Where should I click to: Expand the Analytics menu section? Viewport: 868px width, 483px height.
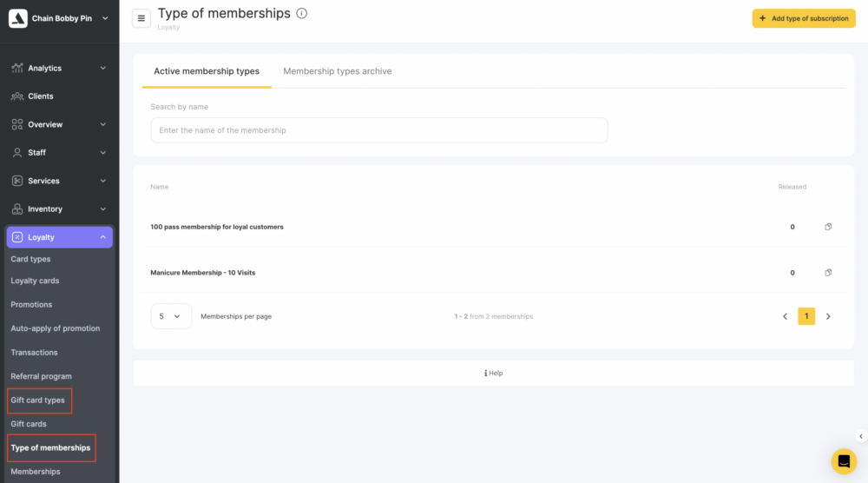[60, 68]
